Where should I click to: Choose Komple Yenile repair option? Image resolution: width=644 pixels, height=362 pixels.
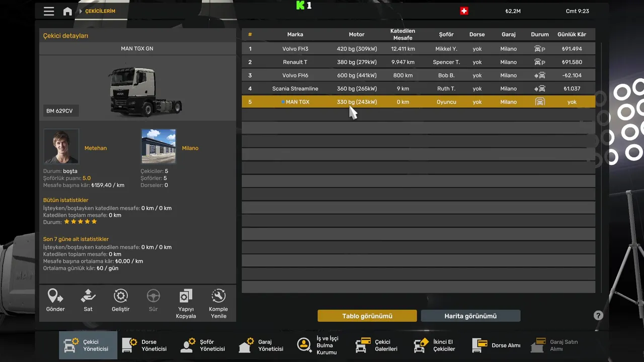click(x=218, y=304)
